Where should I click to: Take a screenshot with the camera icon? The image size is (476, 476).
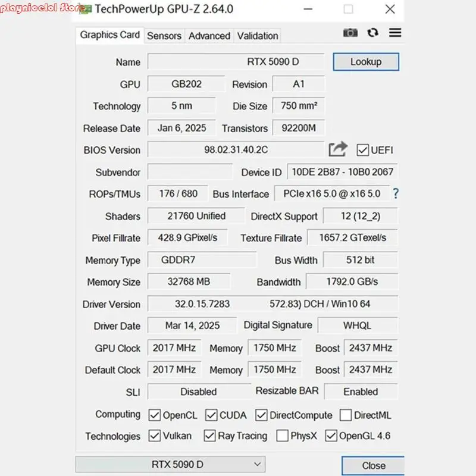pyautogui.click(x=350, y=33)
